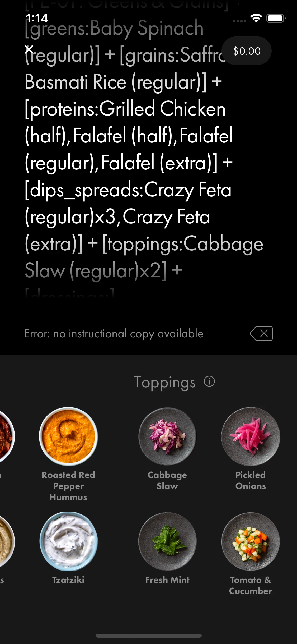This screenshot has height=644, width=297.
Task: Add the Tomato & Cucumber topping
Action: (x=251, y=541)
